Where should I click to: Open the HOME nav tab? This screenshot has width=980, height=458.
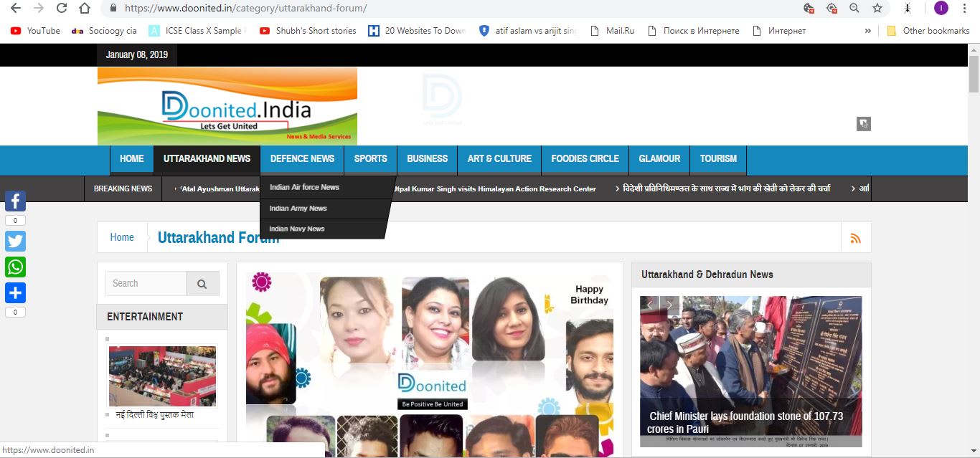click(132, 159)
